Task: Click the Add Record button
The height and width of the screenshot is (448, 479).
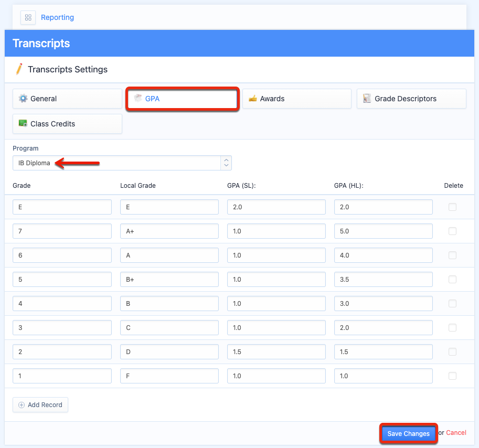Action: point(40,405)
